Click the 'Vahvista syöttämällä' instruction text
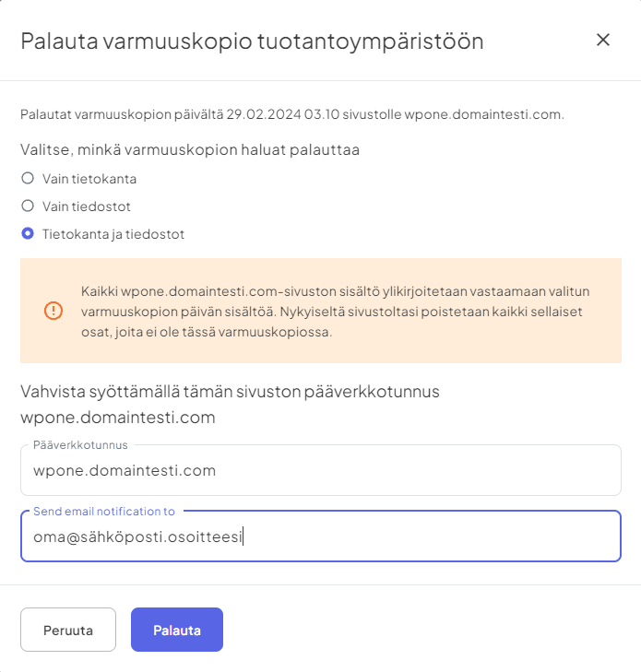Screen dimensions: 641x672 pyautogui.click(x=230, y=392)
